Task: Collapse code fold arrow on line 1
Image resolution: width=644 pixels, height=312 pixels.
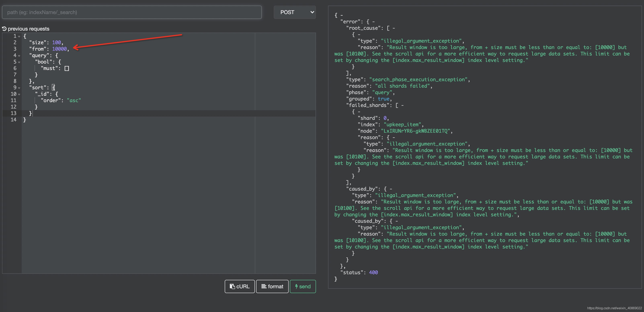Action: (x=19, y=37)
